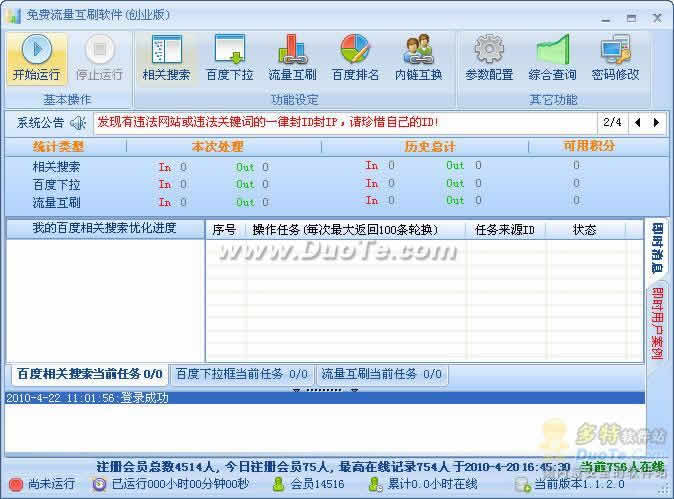Click the 序号 column header
The height and width of the screenshot is (499, 674).
[x=225, y=230]
